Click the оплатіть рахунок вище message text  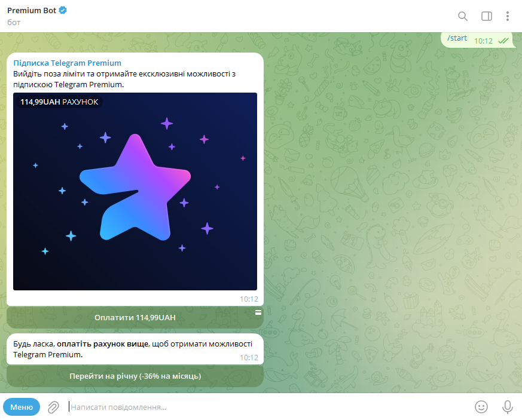102,344
